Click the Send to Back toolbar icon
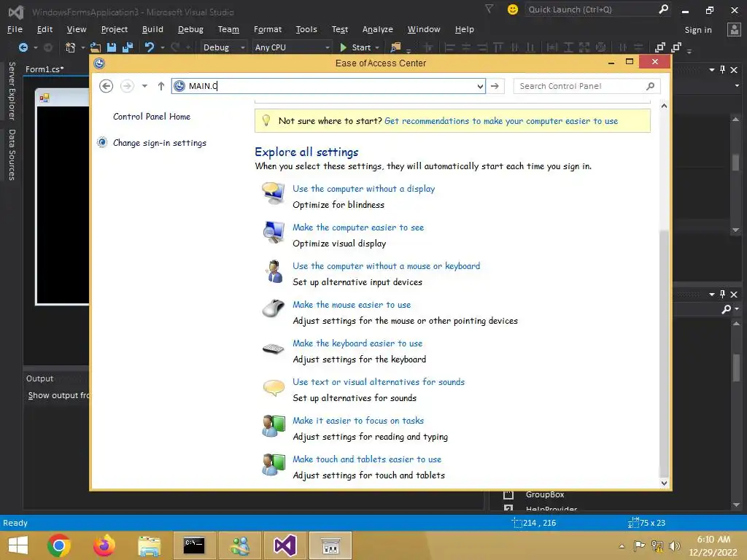This screenshot has width=747, height=560. [x=676, y=47]
